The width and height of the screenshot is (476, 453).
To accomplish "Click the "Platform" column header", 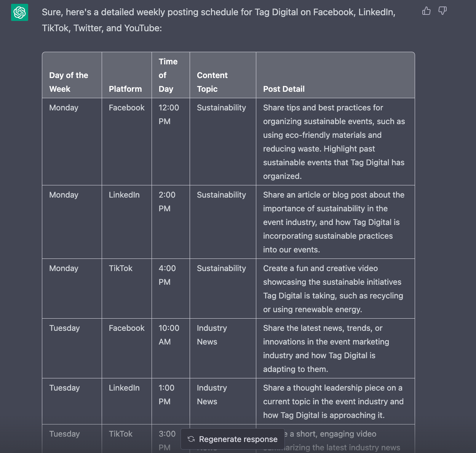I will (125, 89).
